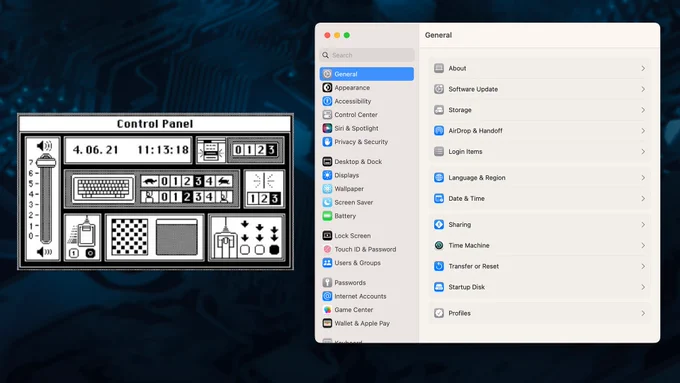Click the gray desktop pattern preview

(x=177, y=237)
